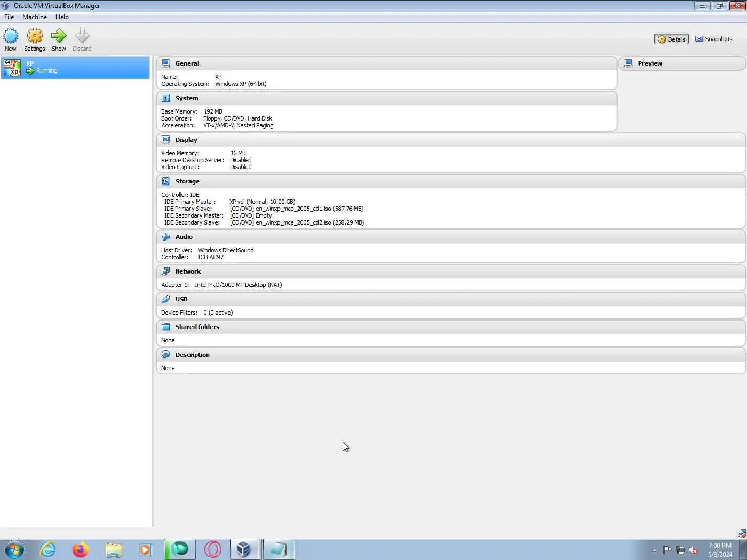Switch to Snapshots view
Viewport: 747px width, 560px height.
[x=714, y=39]
